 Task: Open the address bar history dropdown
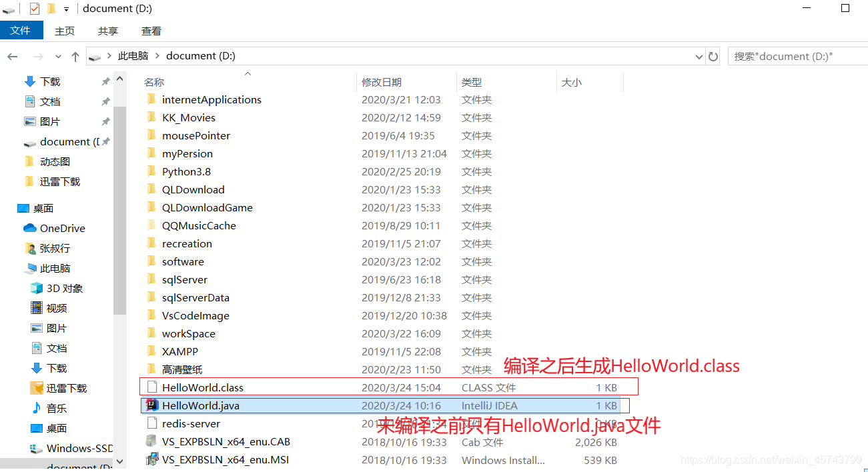(699, 57)
